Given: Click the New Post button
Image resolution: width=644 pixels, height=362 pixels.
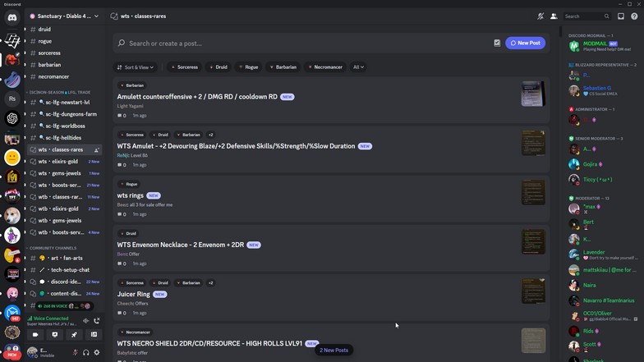Looking at the screenshot, I should click(526, 43).
